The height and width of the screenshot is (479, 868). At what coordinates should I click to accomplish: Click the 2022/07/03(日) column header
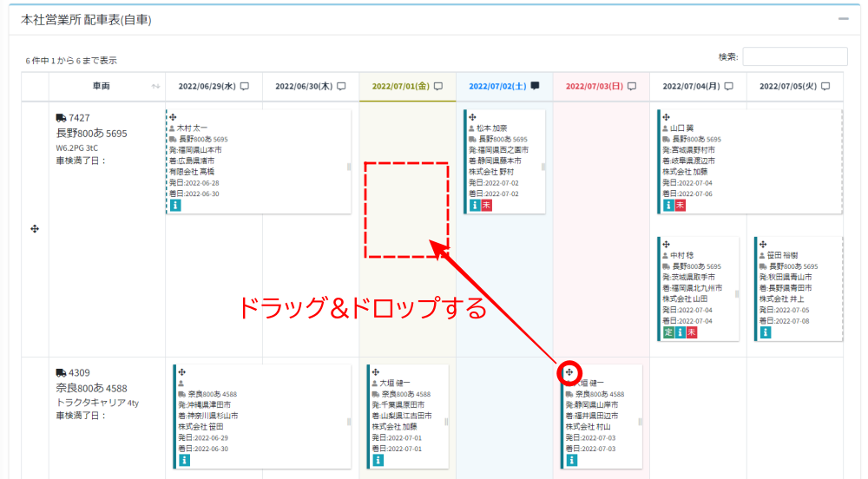click(595, 86)
